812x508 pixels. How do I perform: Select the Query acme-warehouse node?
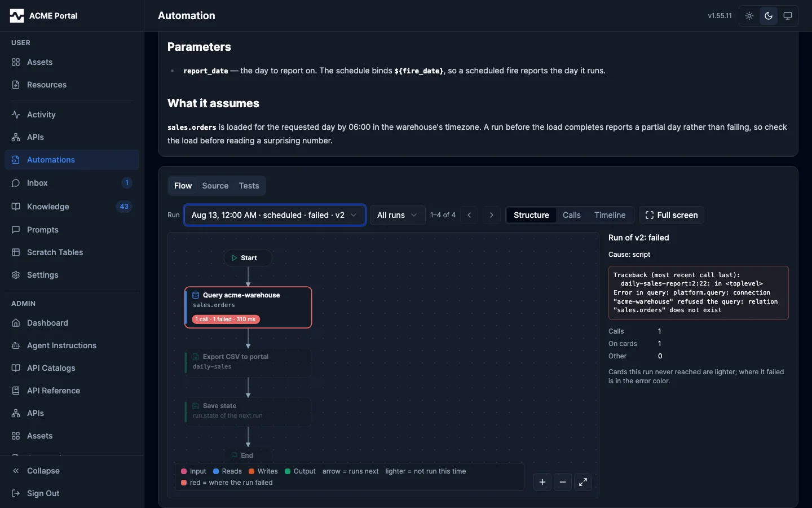point(248,308)
